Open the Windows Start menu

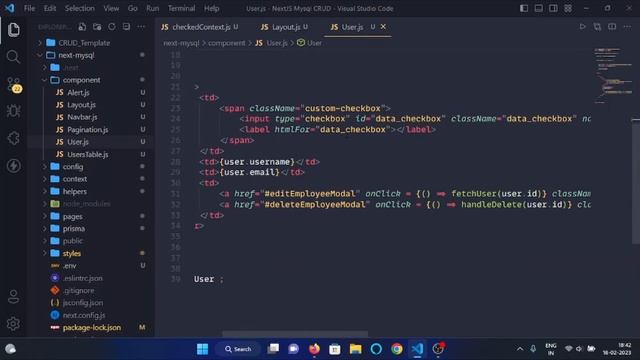[x=202, y=349]
